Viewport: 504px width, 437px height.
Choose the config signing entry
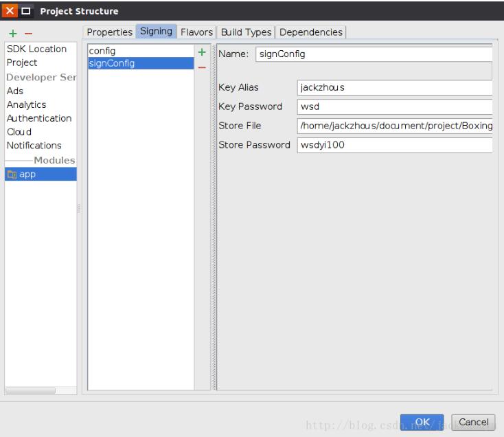pos(102,51)
